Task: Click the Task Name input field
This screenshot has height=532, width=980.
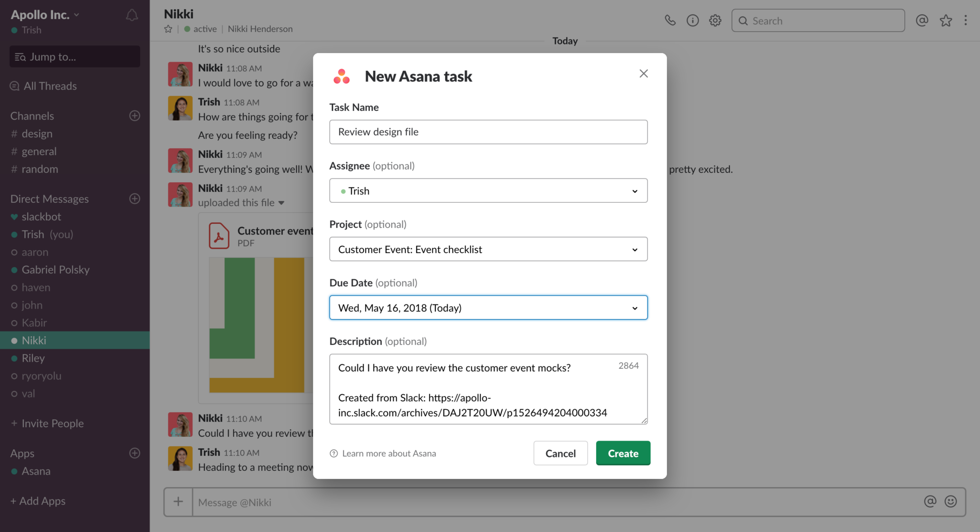Action: coord(488,132)
